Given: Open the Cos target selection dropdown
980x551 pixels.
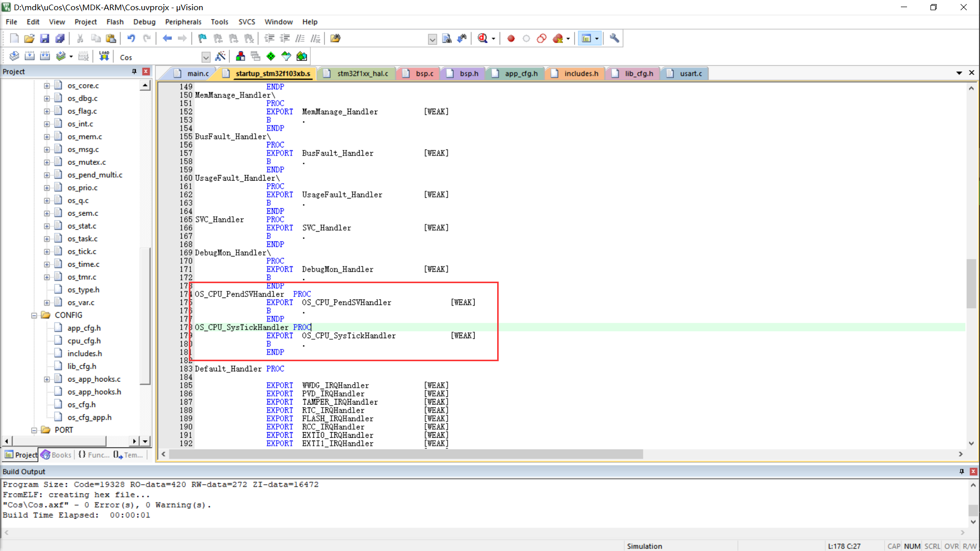Looking at the screenshot, I should point(206,57).
